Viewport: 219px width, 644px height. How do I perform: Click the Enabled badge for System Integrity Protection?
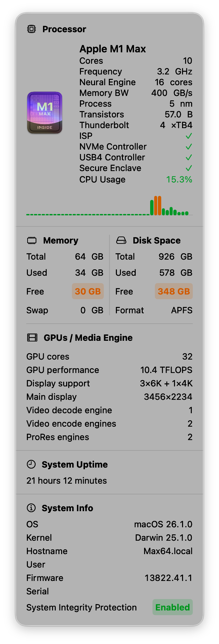point(173,607)
